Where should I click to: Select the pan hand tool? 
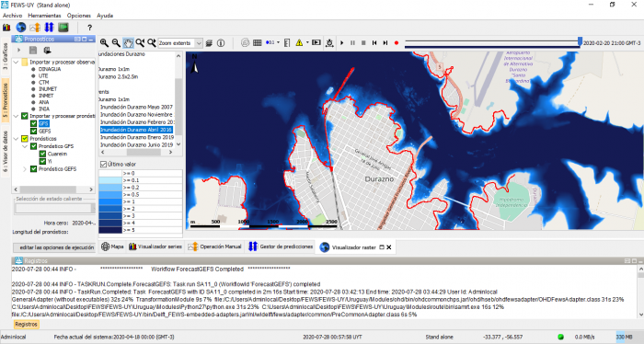pos(128,42)
